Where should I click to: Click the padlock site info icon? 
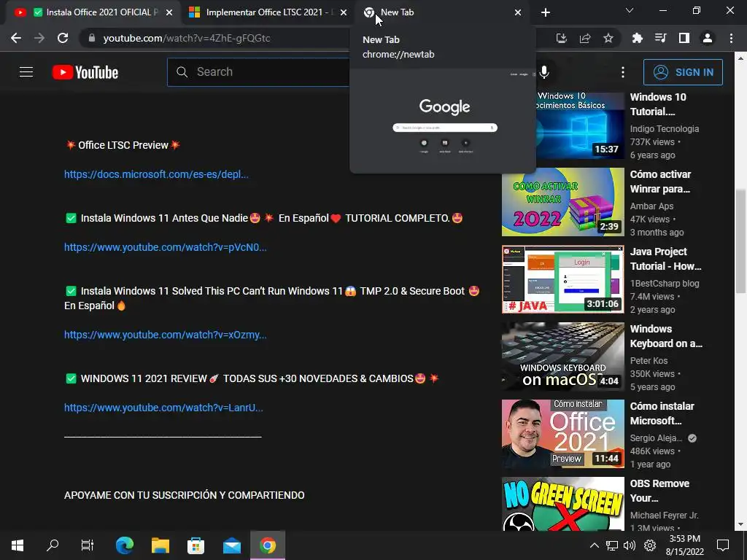tap(92, 38)
